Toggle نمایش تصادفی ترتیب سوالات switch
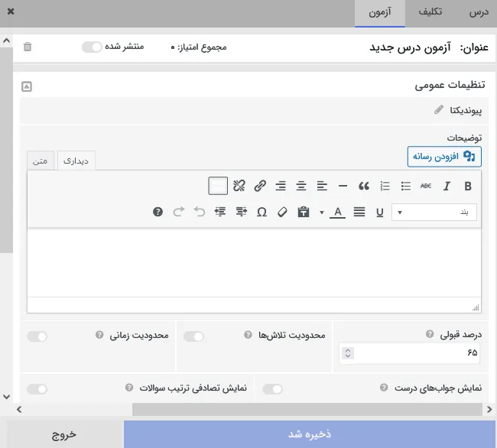The image size is (497, 448). (x=37, y=389)
